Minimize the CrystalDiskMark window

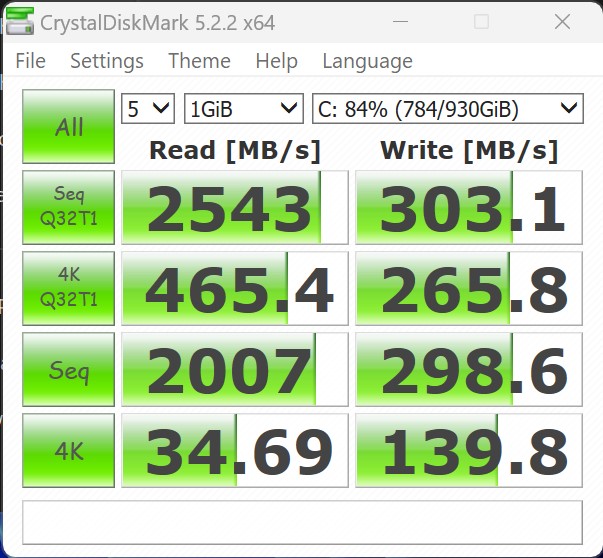click(x=400, y=22)
